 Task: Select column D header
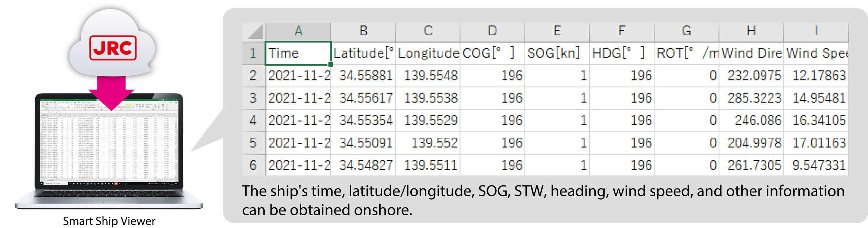[x=492, y=31]
